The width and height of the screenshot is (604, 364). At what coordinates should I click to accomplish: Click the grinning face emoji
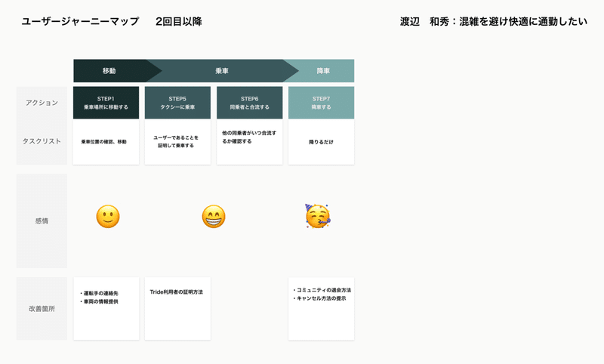(x=214, y=217)
